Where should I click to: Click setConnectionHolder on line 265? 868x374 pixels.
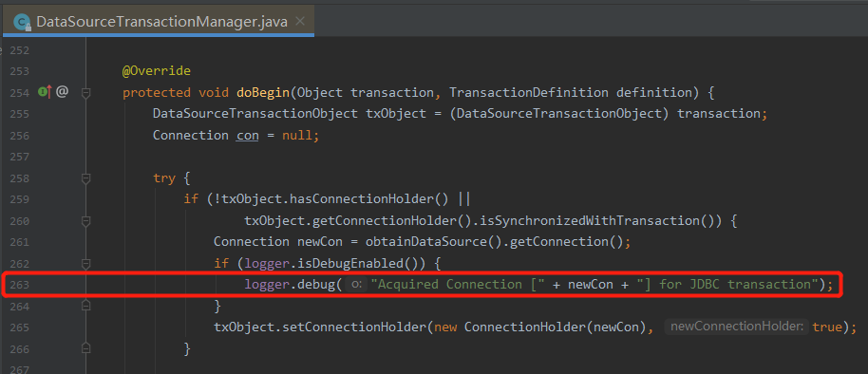tap(354, 327)
